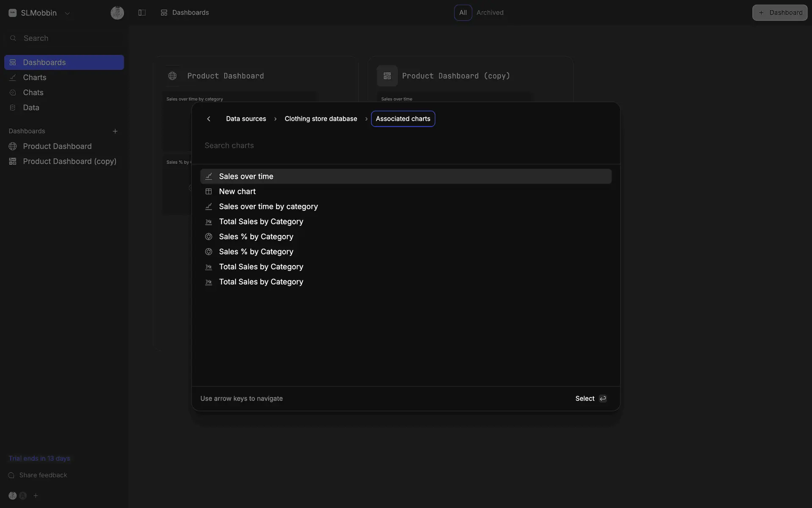
Task: Click the add Dashboard button
Action: pos(779,13)
